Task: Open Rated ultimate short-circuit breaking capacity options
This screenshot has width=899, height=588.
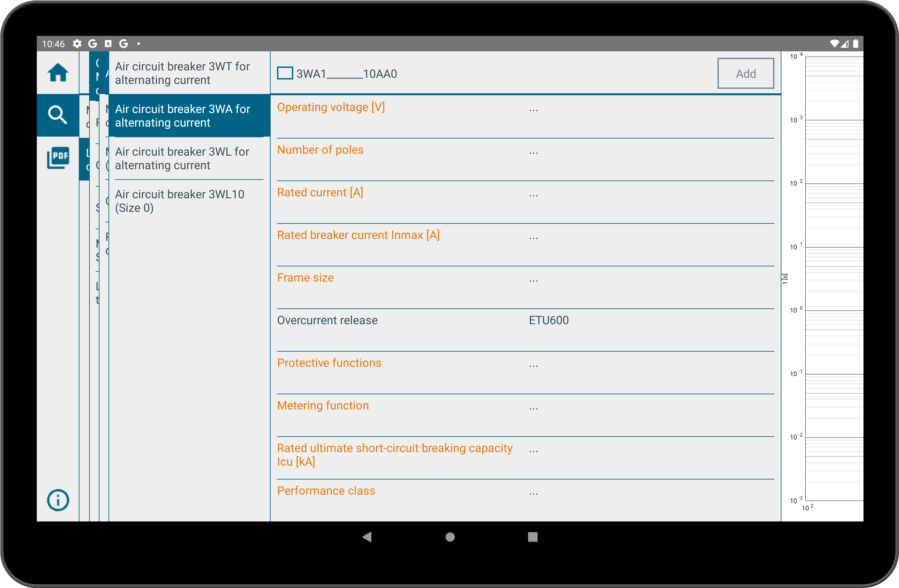Action: pyautogui.click(x=525, y=458)
